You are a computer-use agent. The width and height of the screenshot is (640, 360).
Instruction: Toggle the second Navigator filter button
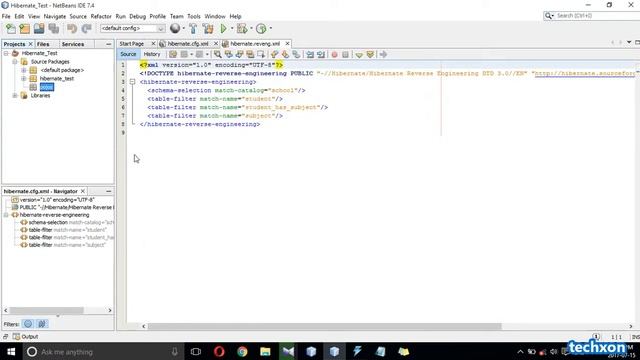coord(42,324)
